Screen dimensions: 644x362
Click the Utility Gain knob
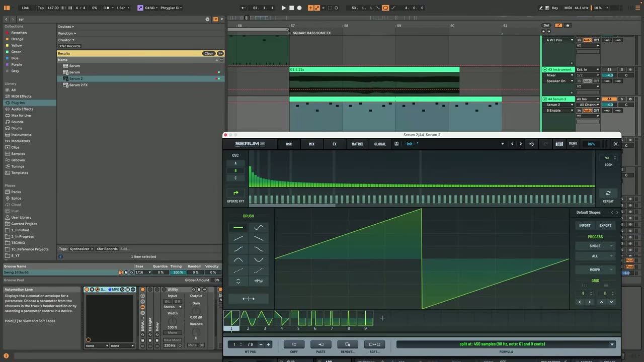(196, 310)
